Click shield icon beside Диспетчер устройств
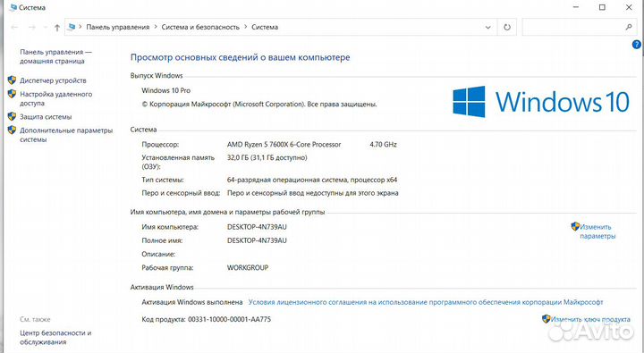 point(12,80)
